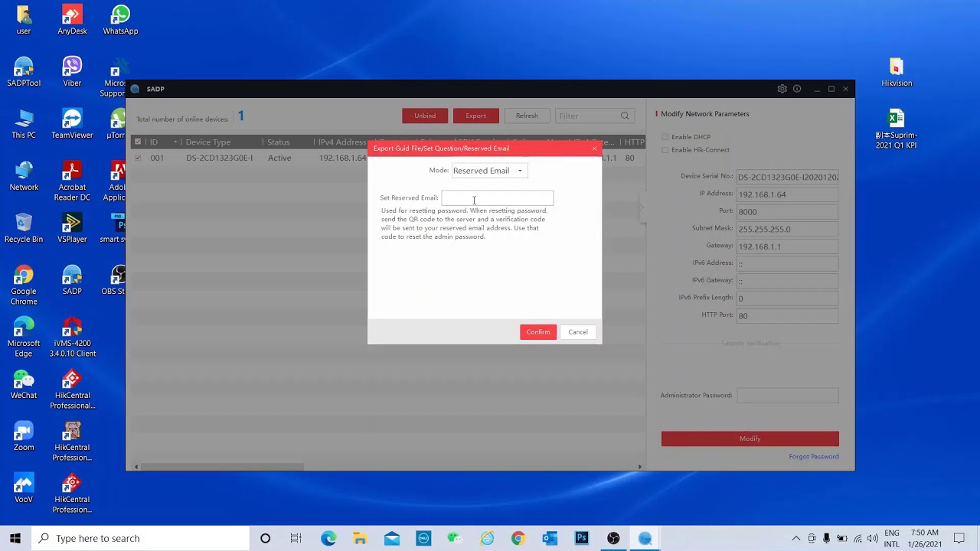The image size is (980, 551).
Task: Click right arrow of SADP horizontal scrollbar
Action: tap(640, 467)
